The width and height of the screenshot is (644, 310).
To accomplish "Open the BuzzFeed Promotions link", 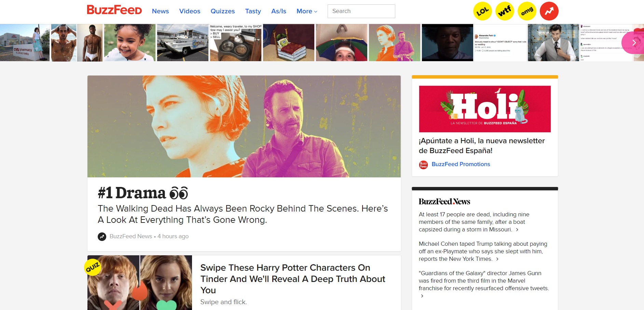I will [461, 164].
